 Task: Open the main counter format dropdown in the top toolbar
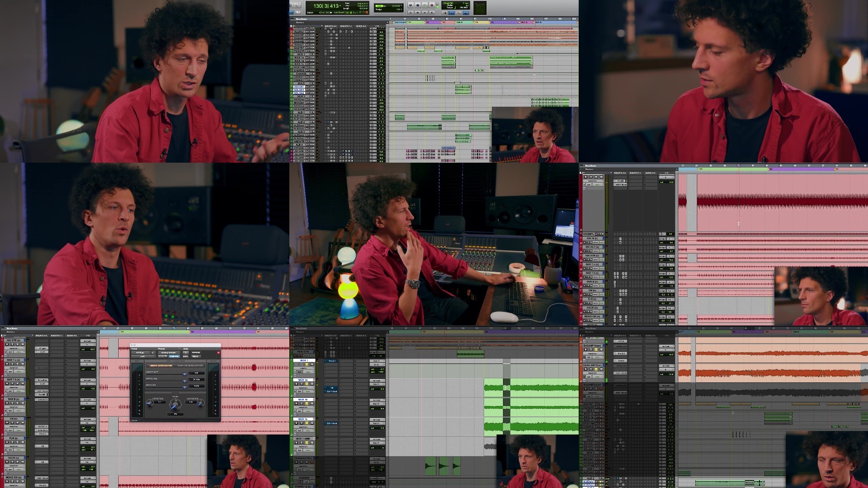pyautogui.click(x=340, y=6)
